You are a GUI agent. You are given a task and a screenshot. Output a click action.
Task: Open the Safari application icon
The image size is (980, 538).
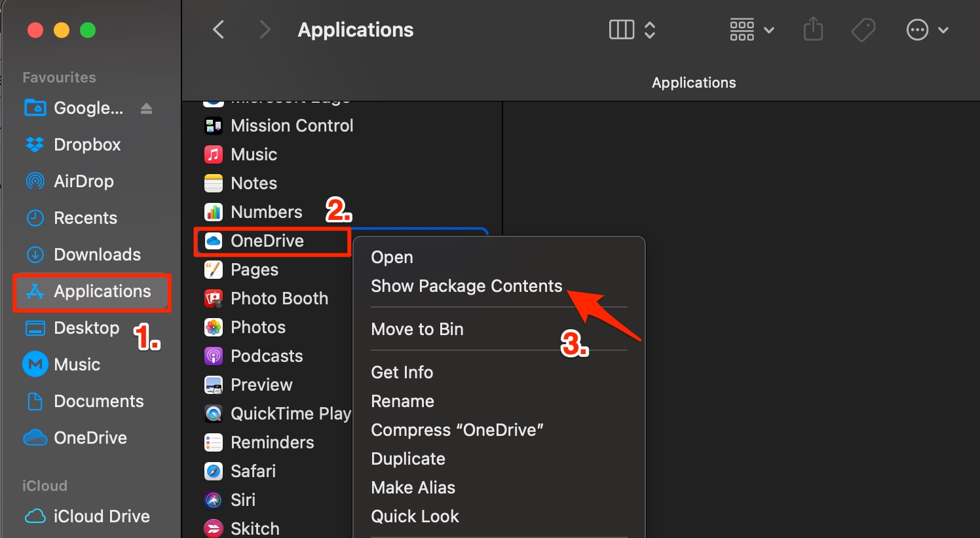(214, 471)
